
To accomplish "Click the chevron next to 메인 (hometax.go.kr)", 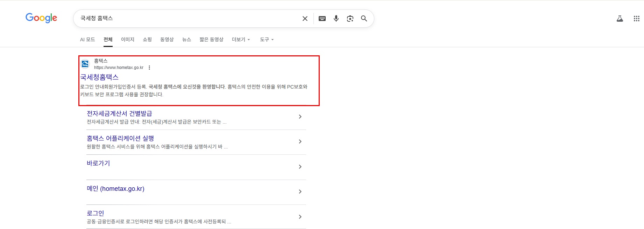I will pyautogui.click(x=300, y=192).
